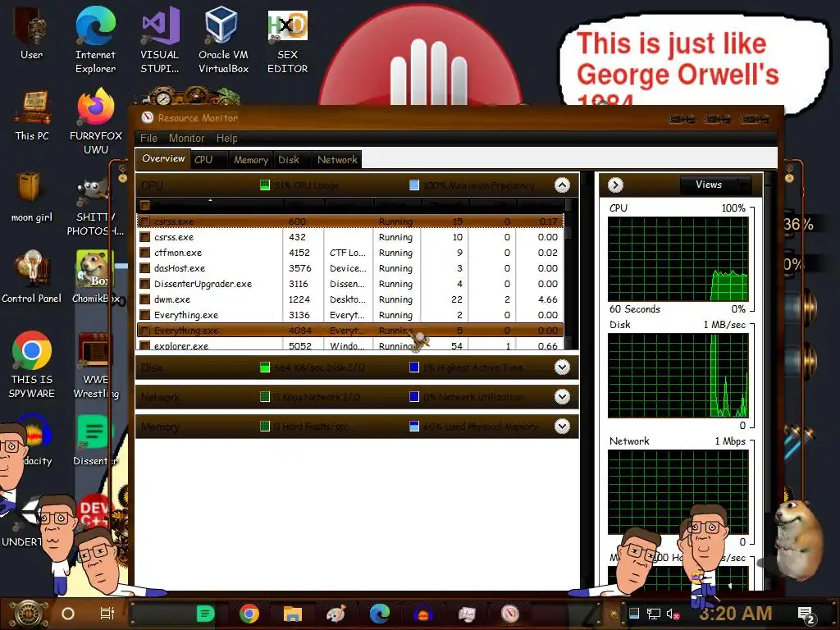The image size is (840, 630).
Task: Check the select-all processes header checkbox
Action: 144,204
